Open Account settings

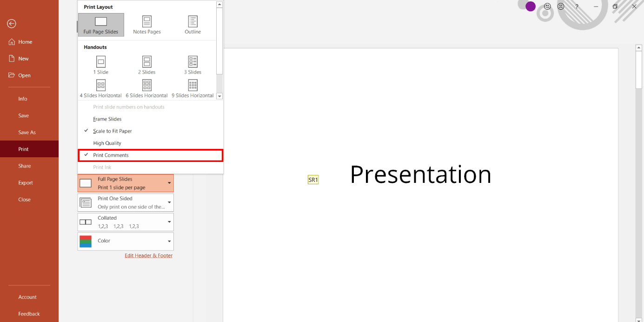29,297
